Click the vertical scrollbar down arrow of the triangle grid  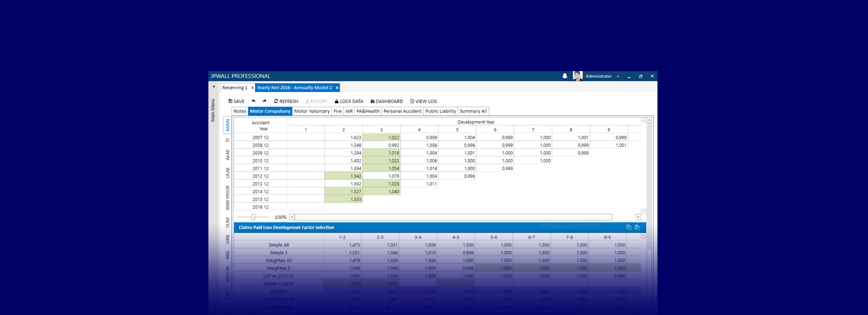click(x=643, y=211)
